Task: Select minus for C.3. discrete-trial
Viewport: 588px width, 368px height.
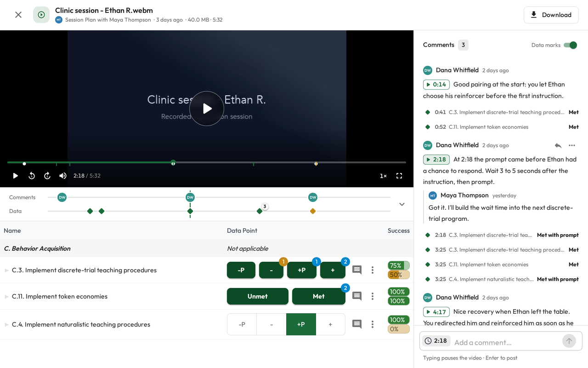Action: click(271, 270)
